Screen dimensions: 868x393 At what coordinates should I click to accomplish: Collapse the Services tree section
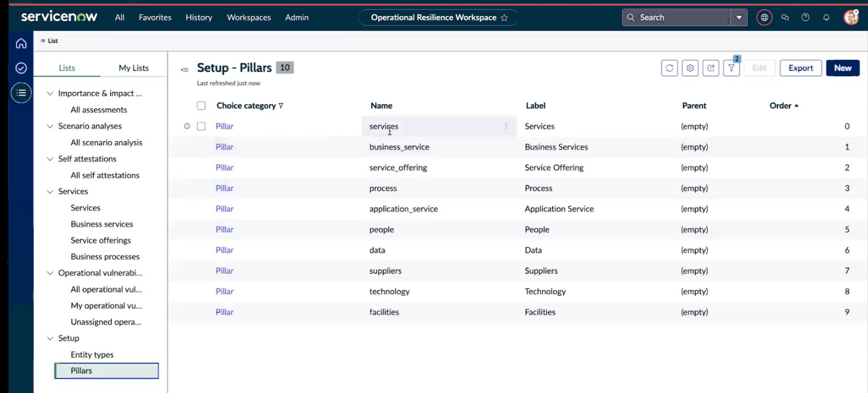point(50,192)
